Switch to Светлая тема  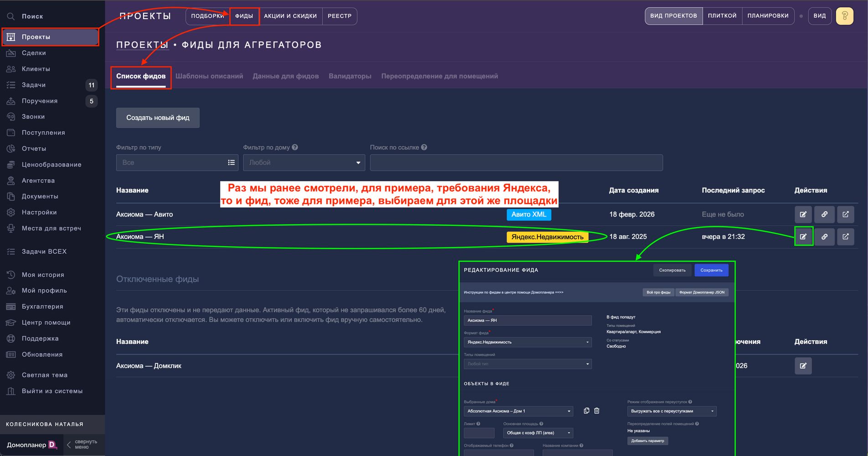pos(44,375)
